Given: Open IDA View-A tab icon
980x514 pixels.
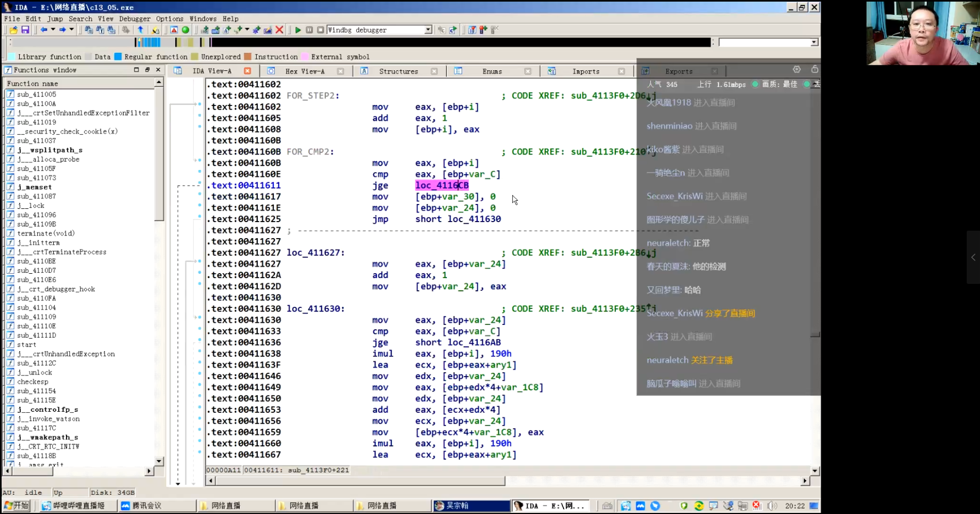Looking at the screenshot, I should pos(178,71).
